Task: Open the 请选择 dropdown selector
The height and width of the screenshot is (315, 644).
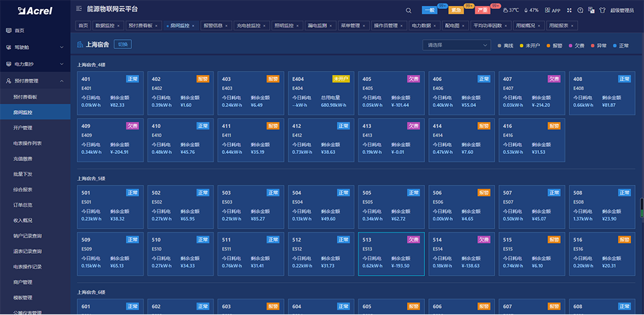Action: click(x=458, y=45)
